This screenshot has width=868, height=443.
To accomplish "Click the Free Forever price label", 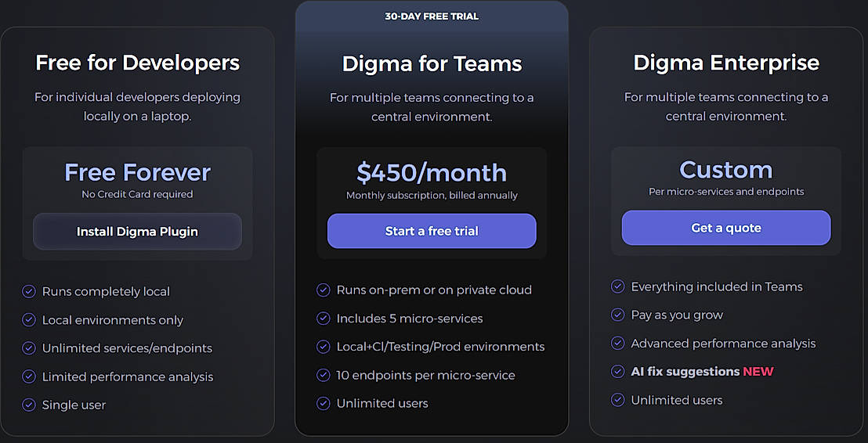I will coord(137,172).
